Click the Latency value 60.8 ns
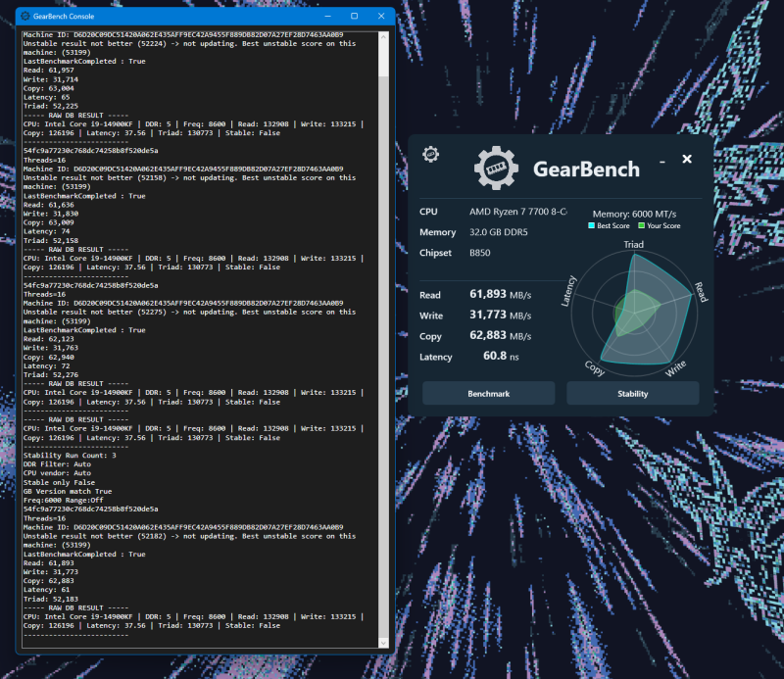Screen dimensions: 784x679 click(x=501, y=356)
